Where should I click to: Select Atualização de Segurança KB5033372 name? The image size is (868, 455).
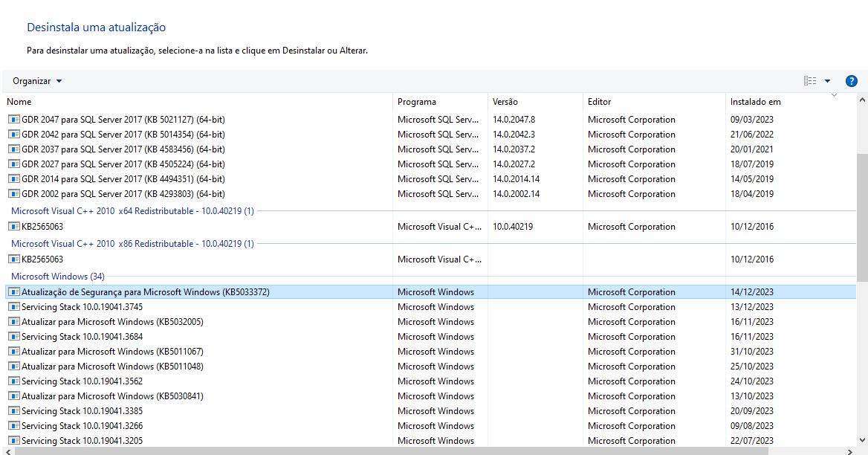tap(146, 291)
